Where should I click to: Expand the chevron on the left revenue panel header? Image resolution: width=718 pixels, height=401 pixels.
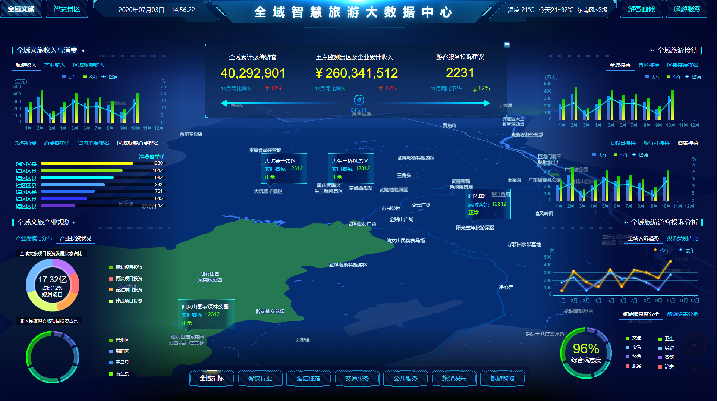tap(82, 49)
